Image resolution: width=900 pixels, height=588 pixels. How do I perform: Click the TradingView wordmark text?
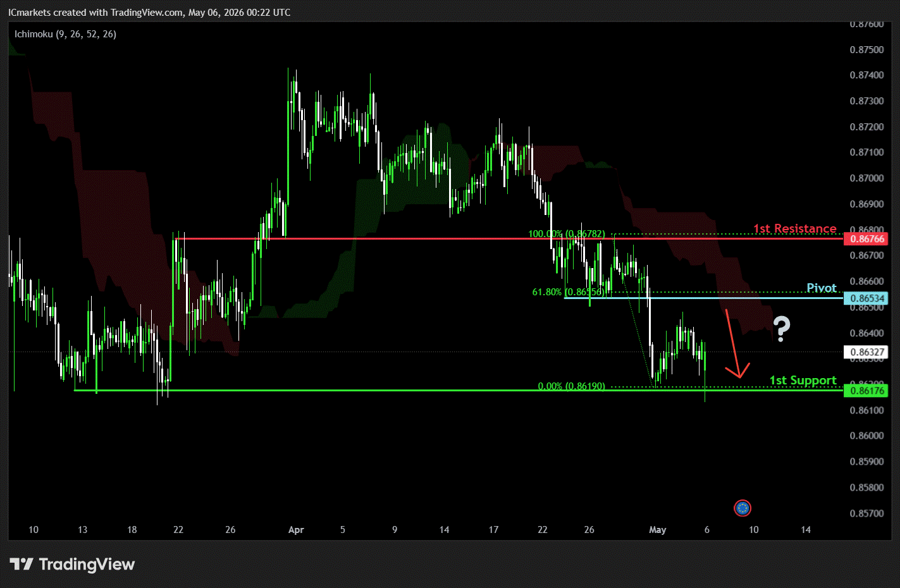pos(87,564)
